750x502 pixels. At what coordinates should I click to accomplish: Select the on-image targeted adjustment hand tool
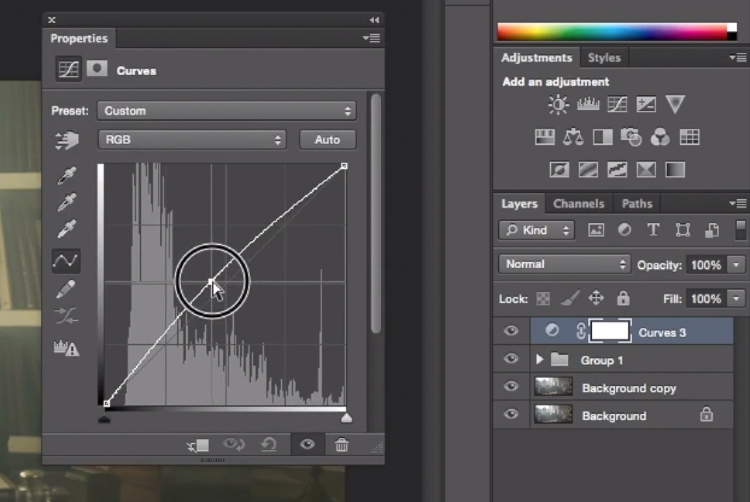tap(66, 141)
